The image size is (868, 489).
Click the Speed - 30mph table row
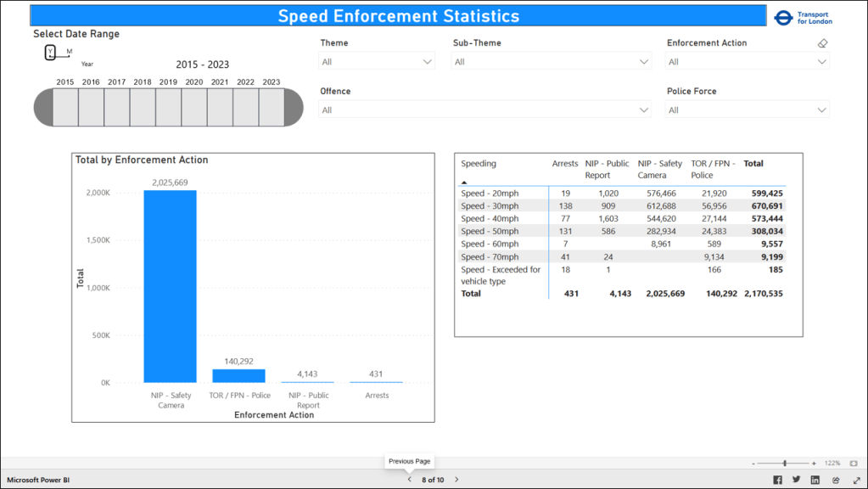coord(490,206)
